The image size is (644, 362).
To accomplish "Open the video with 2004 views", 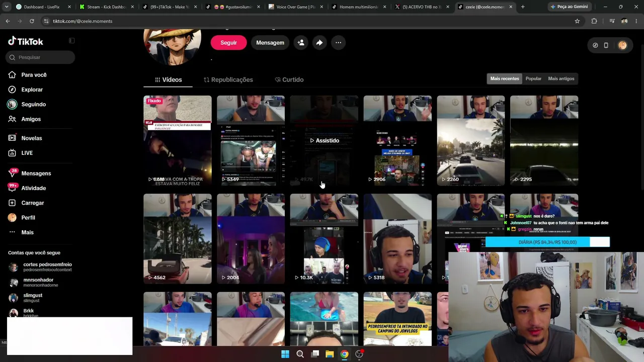I will [251, 239].
